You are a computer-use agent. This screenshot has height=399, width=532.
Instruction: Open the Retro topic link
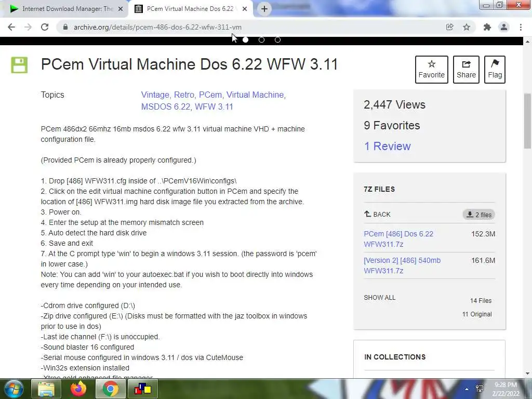(x=185, y=95)
